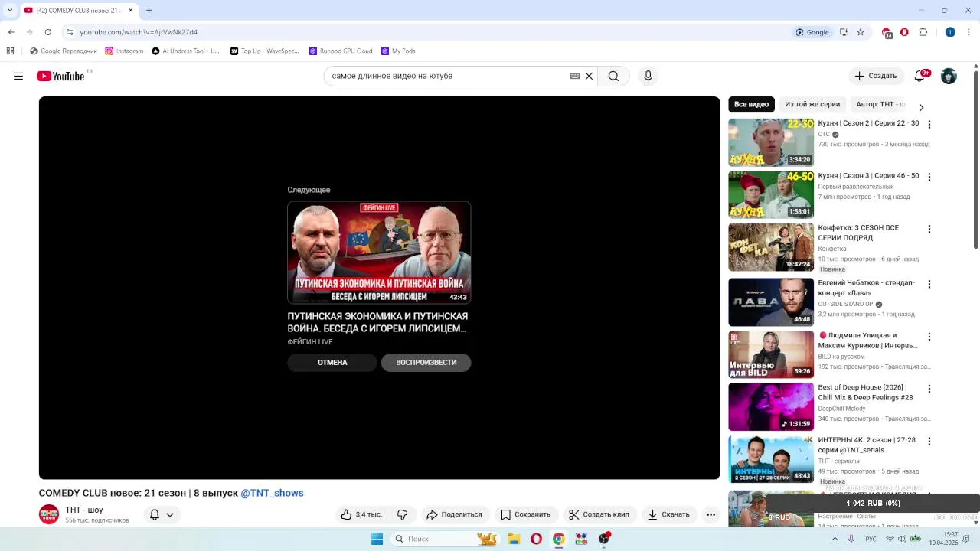The image size is (980, 551).
Task: Go to the YouTube home logo
Action: point(60,76)
